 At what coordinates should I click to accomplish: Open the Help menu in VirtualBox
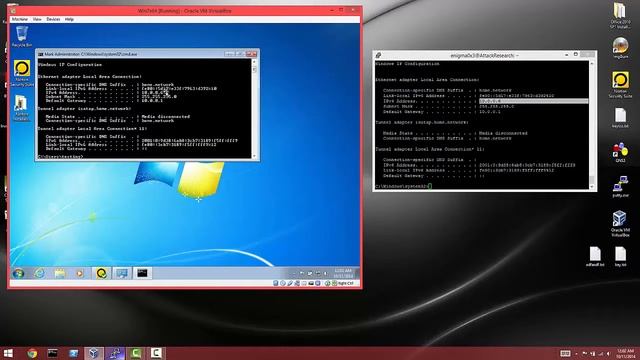pyautogui.click(x=69, y=19)
